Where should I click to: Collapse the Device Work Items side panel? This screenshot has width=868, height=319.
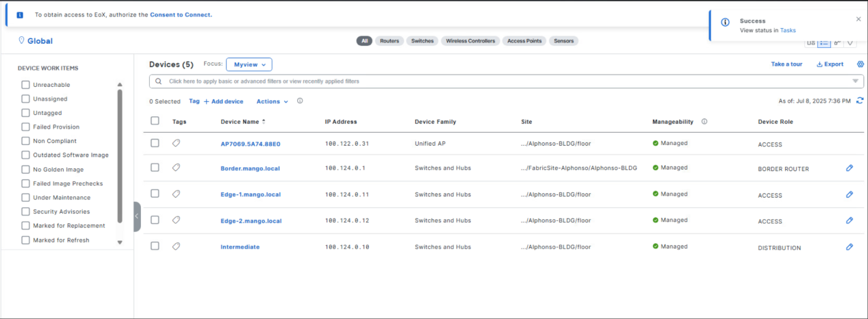(x=137, y=216)
